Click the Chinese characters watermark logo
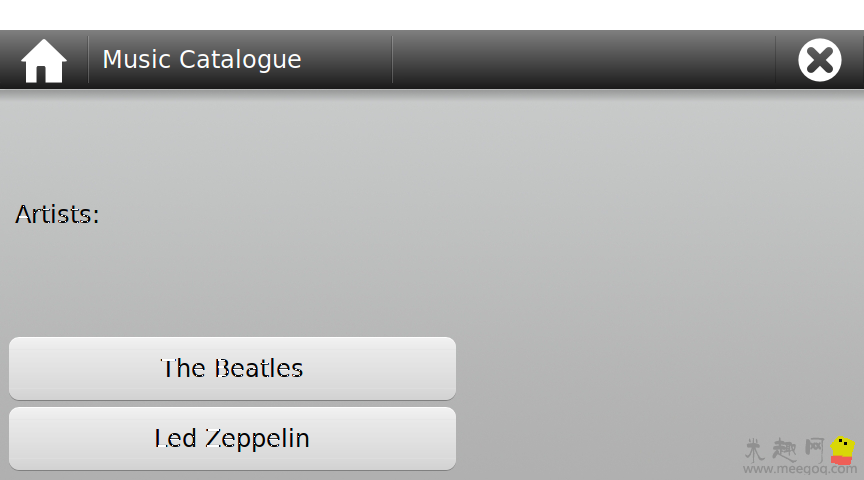Screen dimensions: 864x480 pos(785,450)
